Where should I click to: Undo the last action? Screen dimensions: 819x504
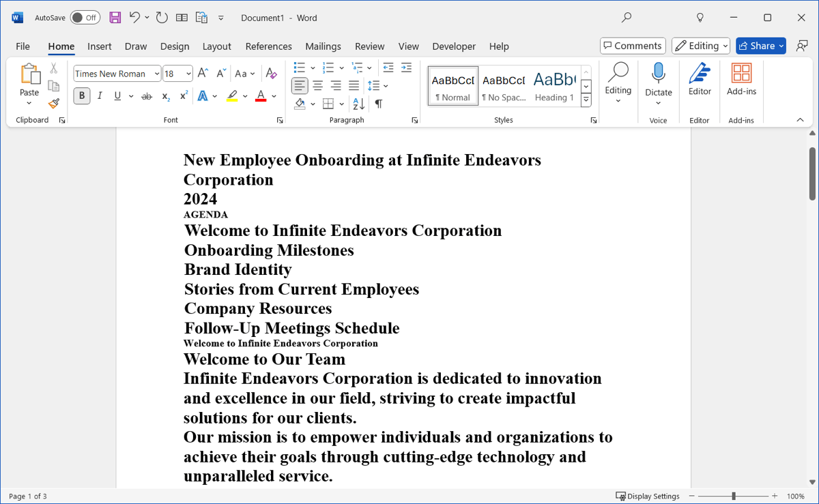(134, 18)
